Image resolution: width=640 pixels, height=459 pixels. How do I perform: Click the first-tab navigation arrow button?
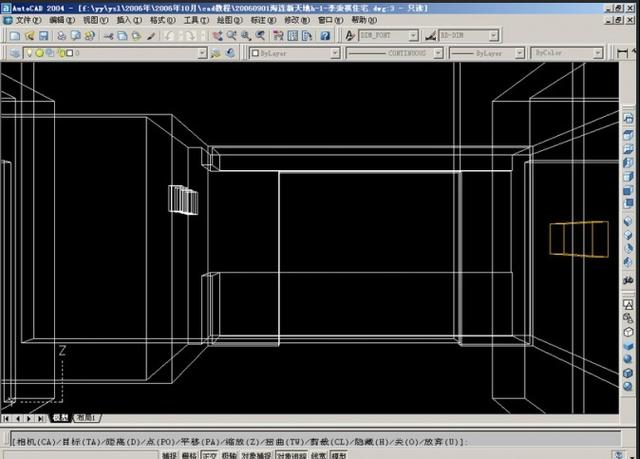point(6,418)
